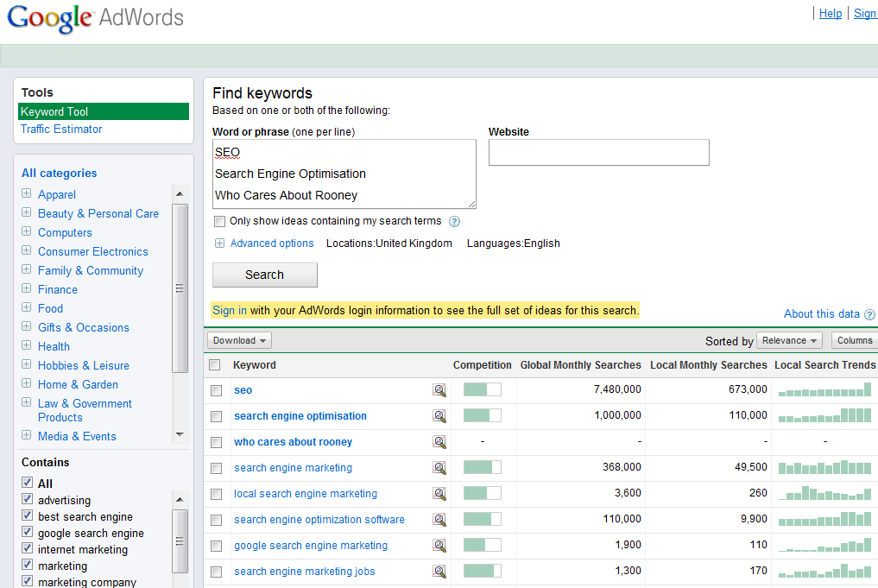This screenshot has height=588, width=878.
Task: Click competition bar for the seo row
Action: [482, 389]
